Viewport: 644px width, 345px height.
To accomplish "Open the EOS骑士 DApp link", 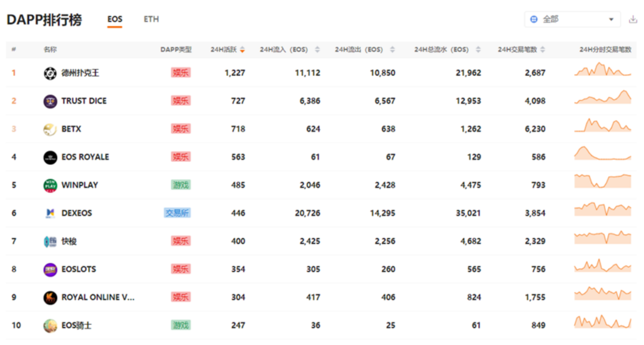I will pyautogui.click(x=77, y=325).
